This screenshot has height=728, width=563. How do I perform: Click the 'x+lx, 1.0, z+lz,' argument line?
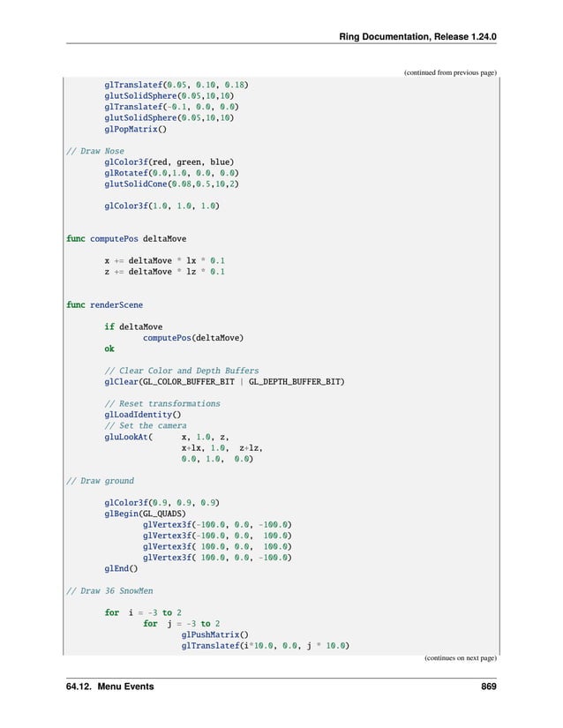pos(222,448)
